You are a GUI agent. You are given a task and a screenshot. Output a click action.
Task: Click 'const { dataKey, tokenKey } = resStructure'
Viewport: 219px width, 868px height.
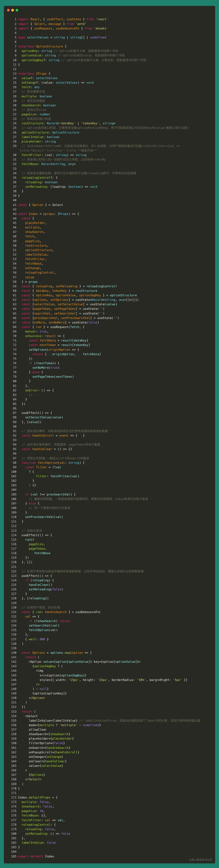coord(59,291)
